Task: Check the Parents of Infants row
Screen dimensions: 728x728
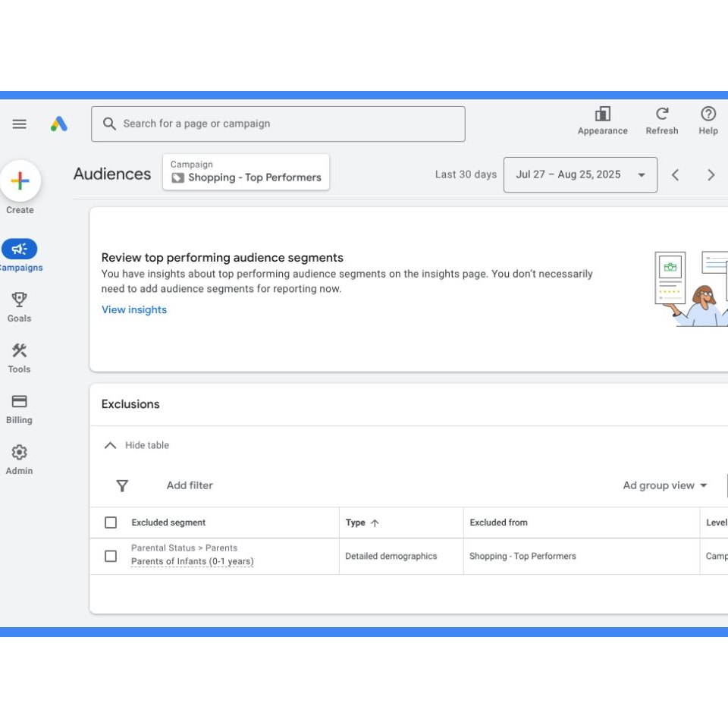Action: click(111, 556)
